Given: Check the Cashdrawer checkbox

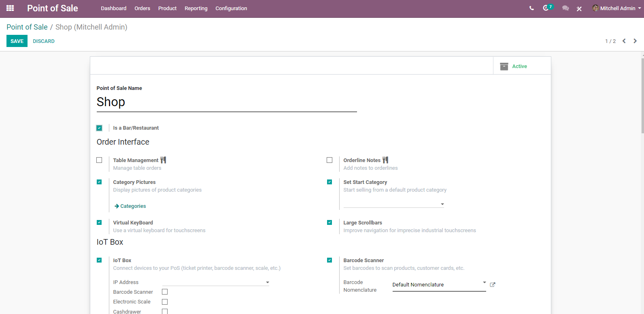Looking at the screenshot, I should (x=165, y=311).
